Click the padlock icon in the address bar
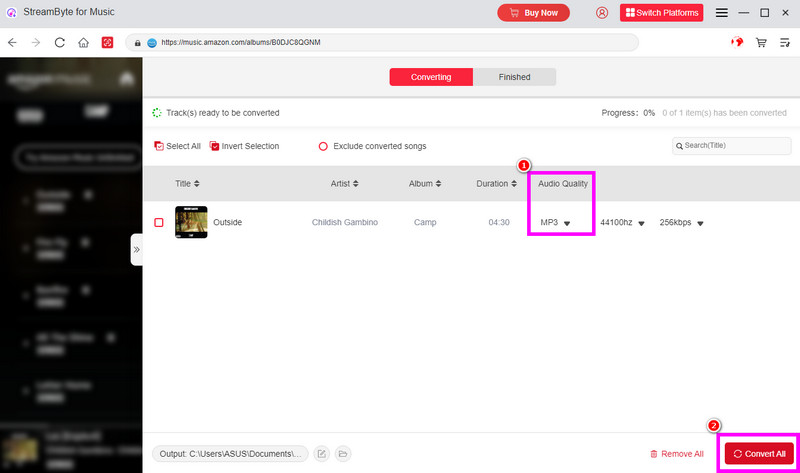 137,43
